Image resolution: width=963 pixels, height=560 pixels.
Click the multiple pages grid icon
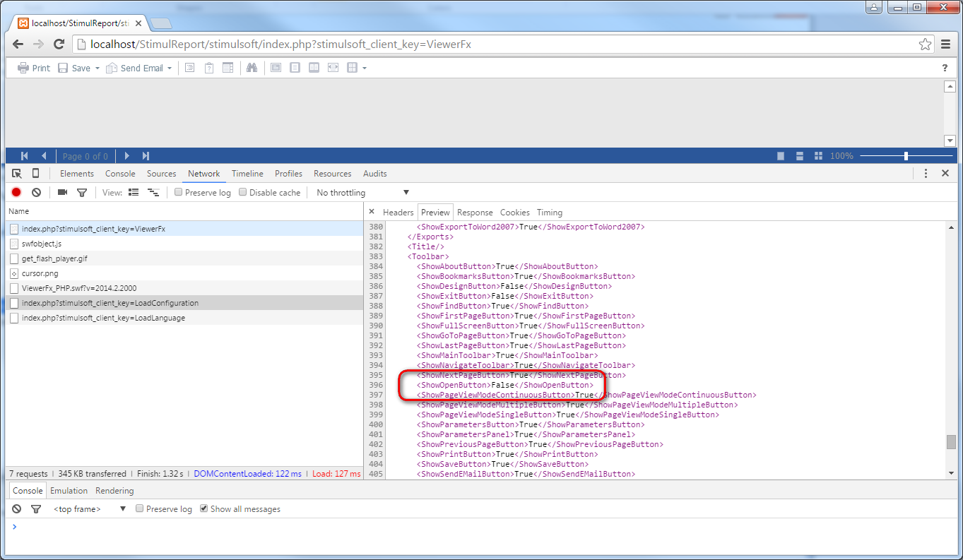[353, 68]
